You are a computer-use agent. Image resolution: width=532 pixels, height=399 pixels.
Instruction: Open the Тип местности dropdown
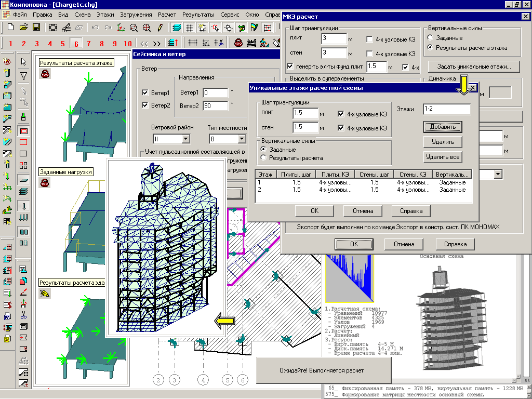click(x=242, y=139)
